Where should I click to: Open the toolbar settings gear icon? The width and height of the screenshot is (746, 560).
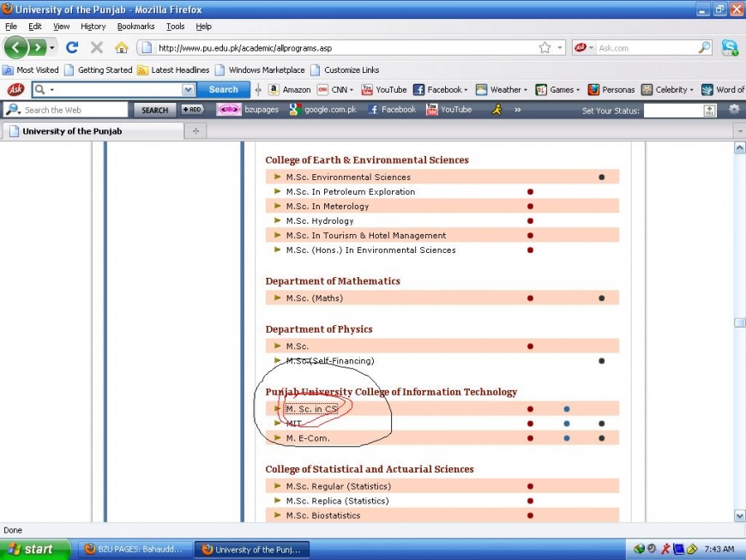(x=734, y=110)
